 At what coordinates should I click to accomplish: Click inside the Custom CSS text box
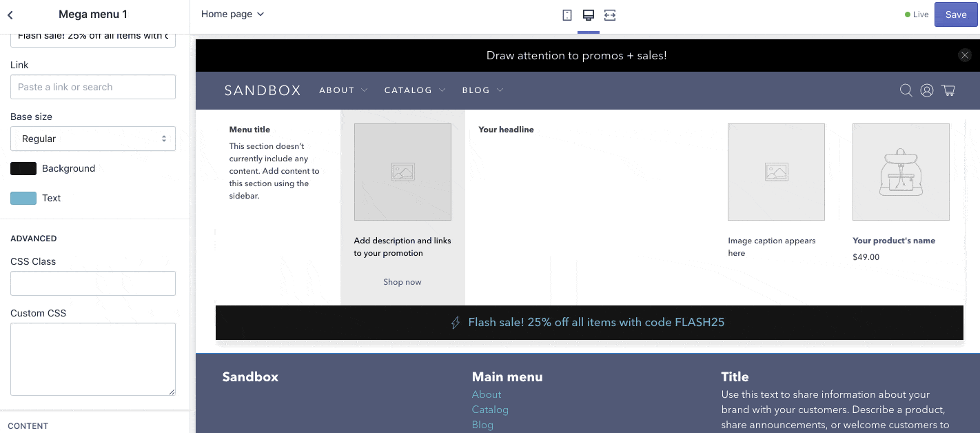tap(92, 359)
